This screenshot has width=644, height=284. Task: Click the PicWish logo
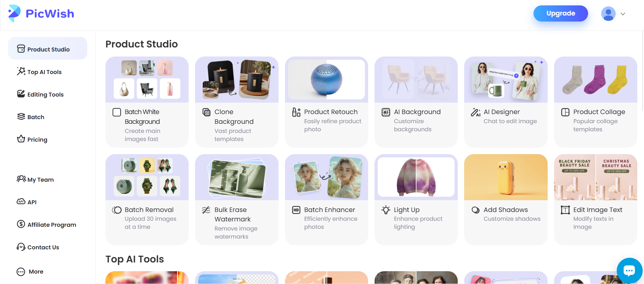tap(41, 13)
